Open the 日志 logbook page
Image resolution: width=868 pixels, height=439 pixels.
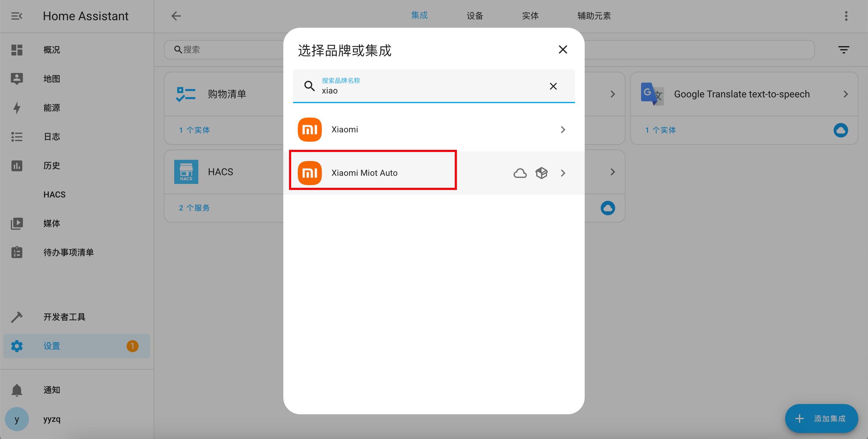(x=77, y=137)
